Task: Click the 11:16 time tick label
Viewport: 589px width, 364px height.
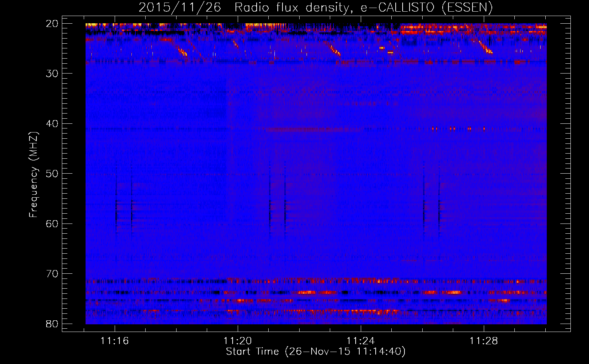Action: click(115, 341)
